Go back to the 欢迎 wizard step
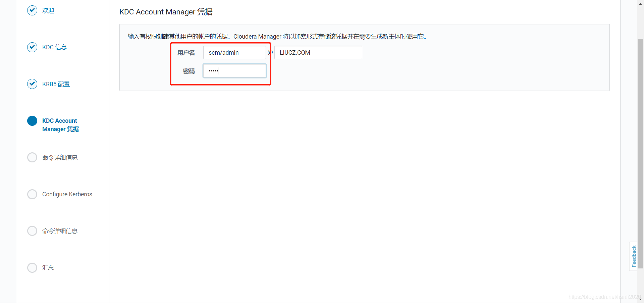Screen dimensions: 644x303 (x=48, y=11)
